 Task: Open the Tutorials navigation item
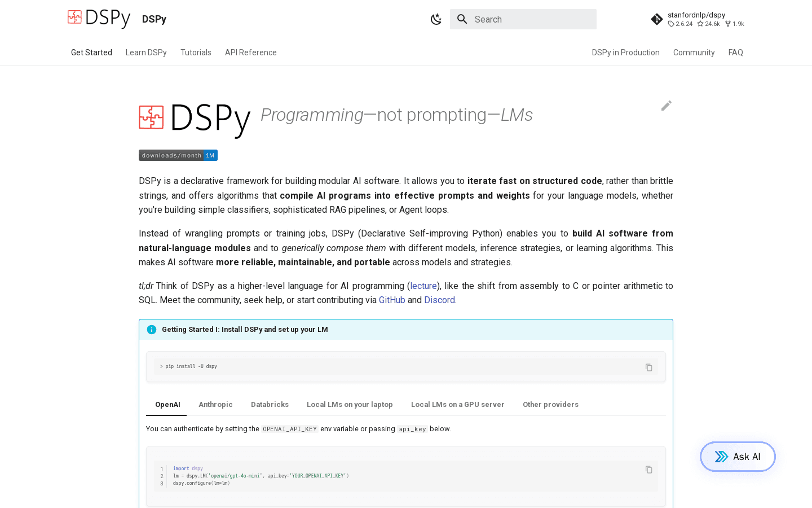coord(196,52)
